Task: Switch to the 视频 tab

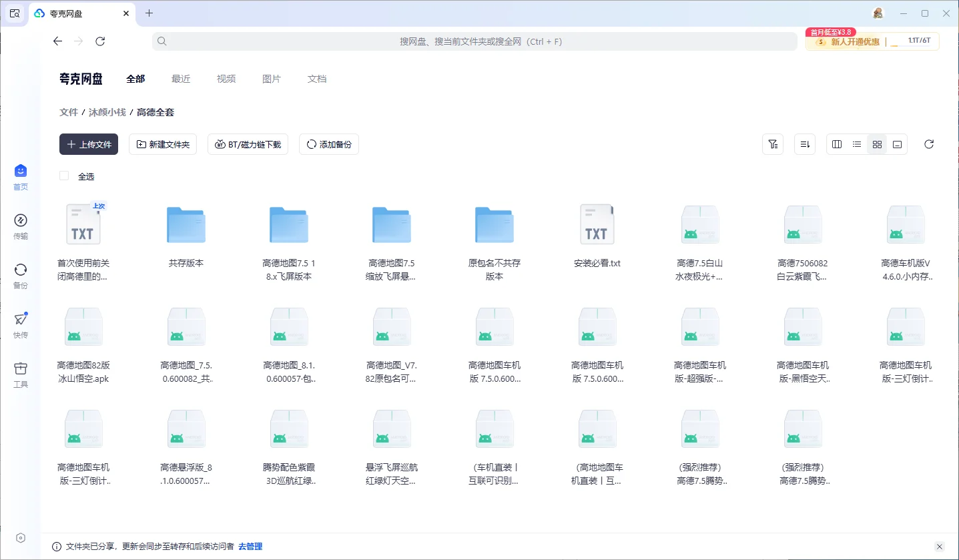Action: click(226, 79)
